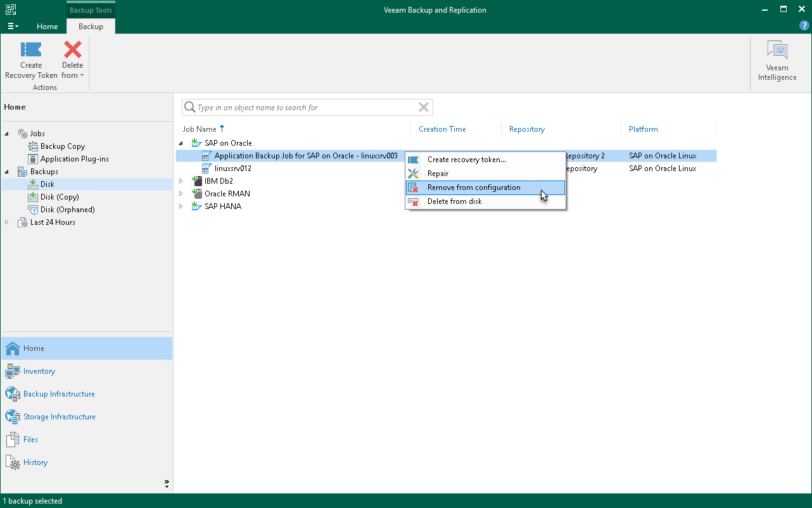This screenshot has height=508, width=812.
Task: Expand the SAP HANA group
Action: [x=181, y=206]
